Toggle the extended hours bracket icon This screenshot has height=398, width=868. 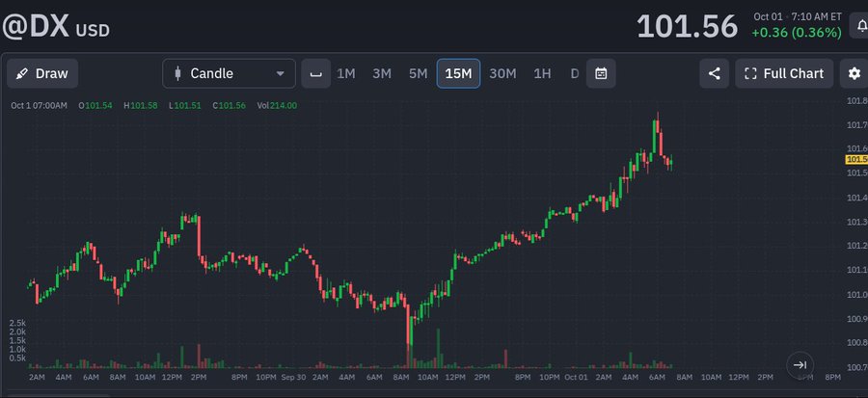pos(316,73)
